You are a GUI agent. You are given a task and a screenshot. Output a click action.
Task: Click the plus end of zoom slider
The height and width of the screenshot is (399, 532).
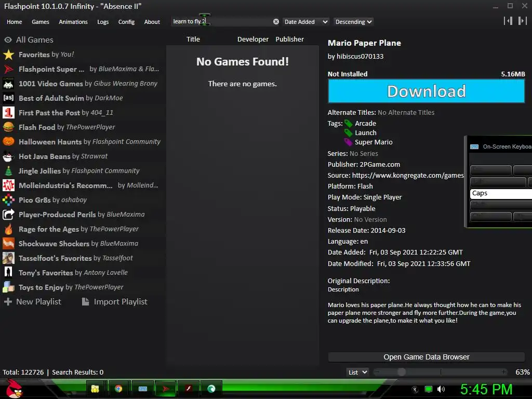(x=503, y=372)
